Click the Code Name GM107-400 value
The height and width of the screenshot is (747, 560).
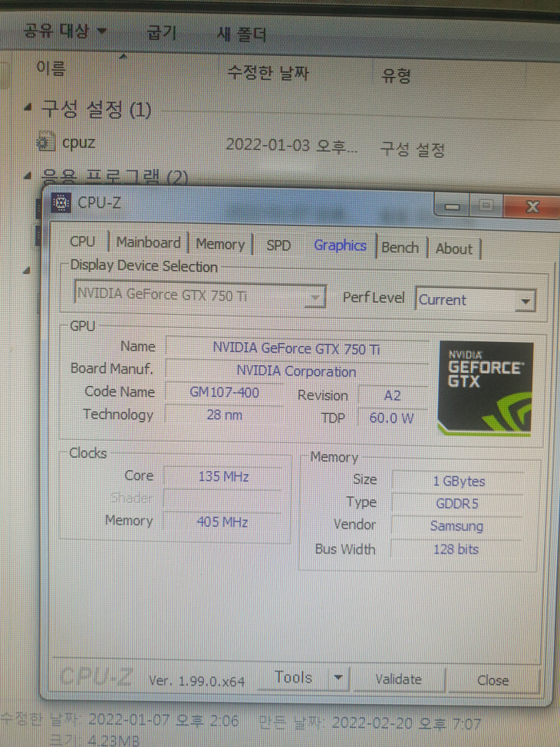tap(224, 393)
